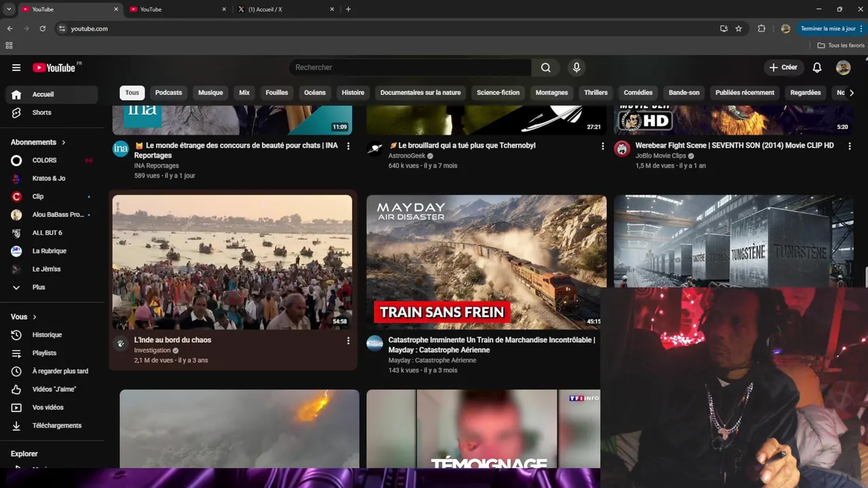Select the Podcasts filter chip
This screenshot has width=868, height=488.
(x=169, y=93)
